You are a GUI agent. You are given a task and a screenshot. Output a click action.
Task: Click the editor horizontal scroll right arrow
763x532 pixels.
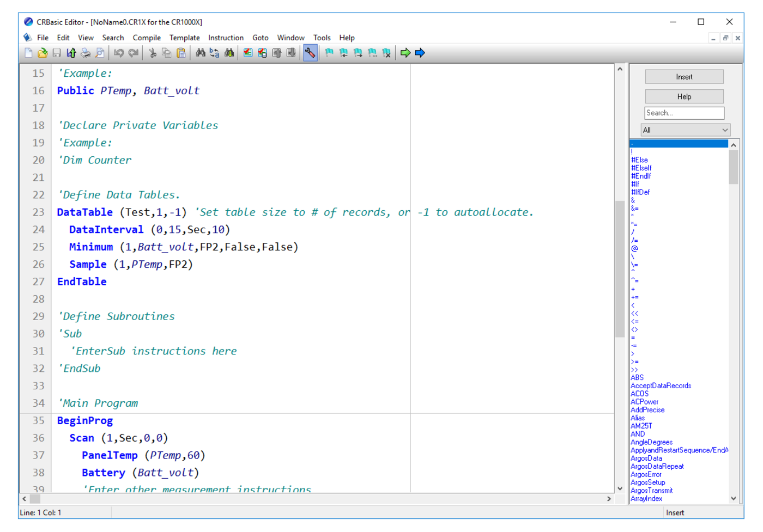[x=609, y=499]
